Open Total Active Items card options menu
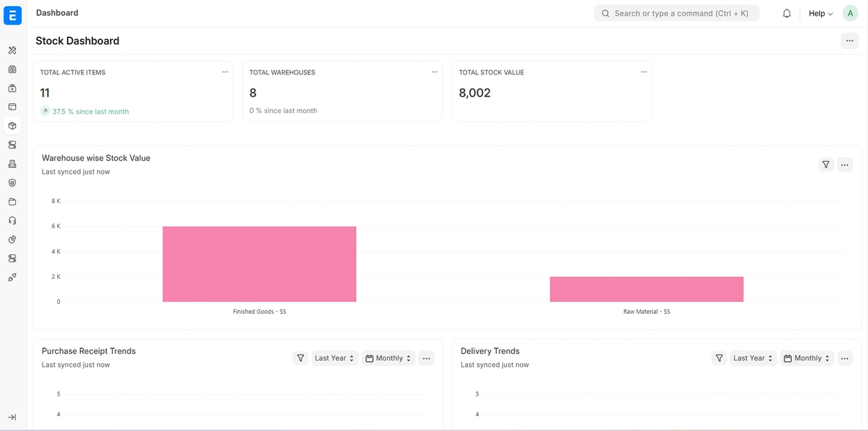 click(225, 72)
